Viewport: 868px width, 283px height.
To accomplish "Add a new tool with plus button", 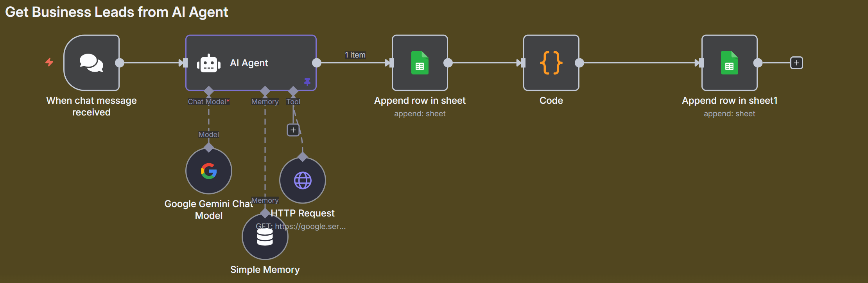I will [x=293, y=130].
